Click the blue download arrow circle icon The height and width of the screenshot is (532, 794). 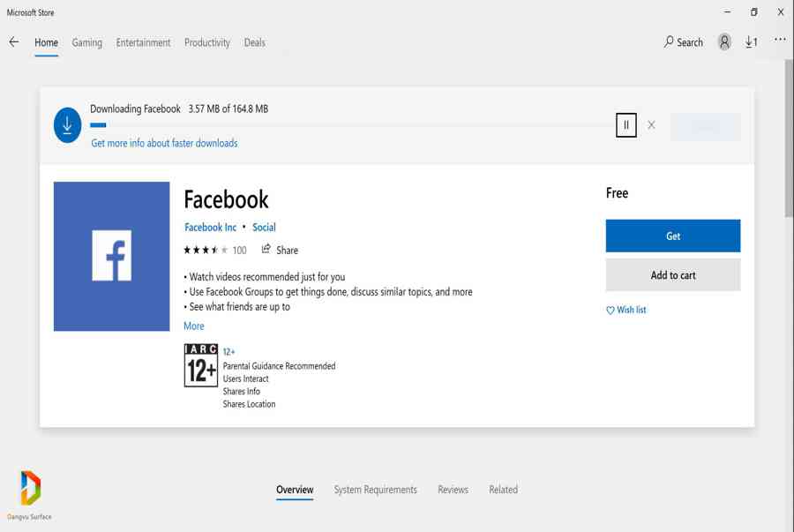(x=68, y=125)
